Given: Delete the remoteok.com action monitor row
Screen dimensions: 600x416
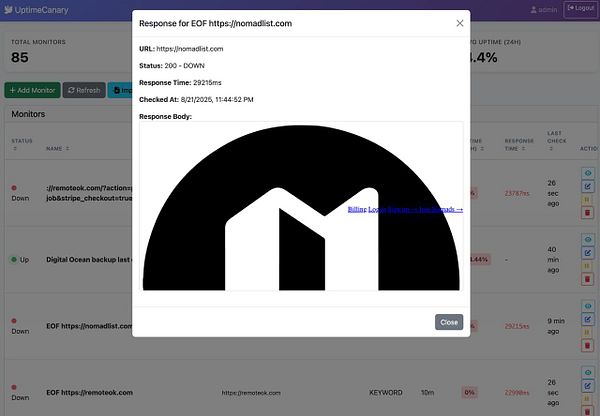Looking at the screenshot, I should coord(588,213).
